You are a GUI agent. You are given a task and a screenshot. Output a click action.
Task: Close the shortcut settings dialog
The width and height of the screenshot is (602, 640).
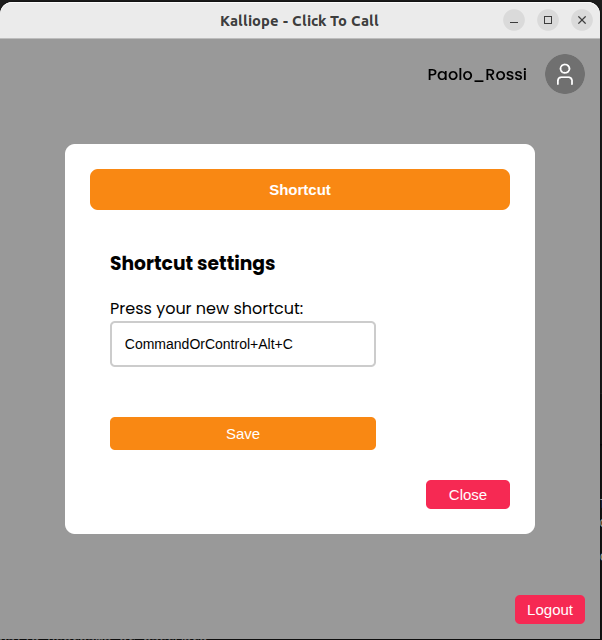pyautogui.click(x=467, y=495)
